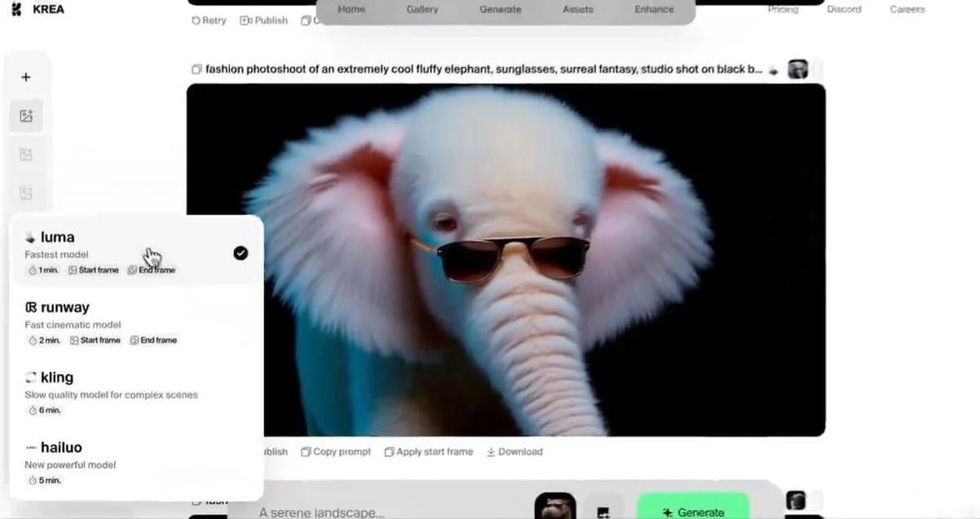The height and width of the screenshot is (519, 980).
Task: Open the image generation sidebar icon
Action: pyautogui.click(x=26, y=116)
